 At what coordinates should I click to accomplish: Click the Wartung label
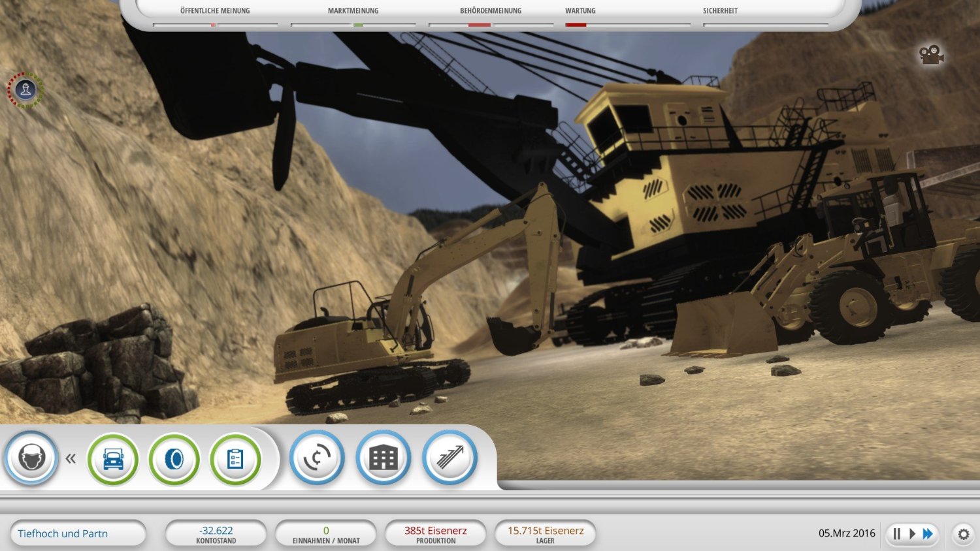[x=580, y=11]
